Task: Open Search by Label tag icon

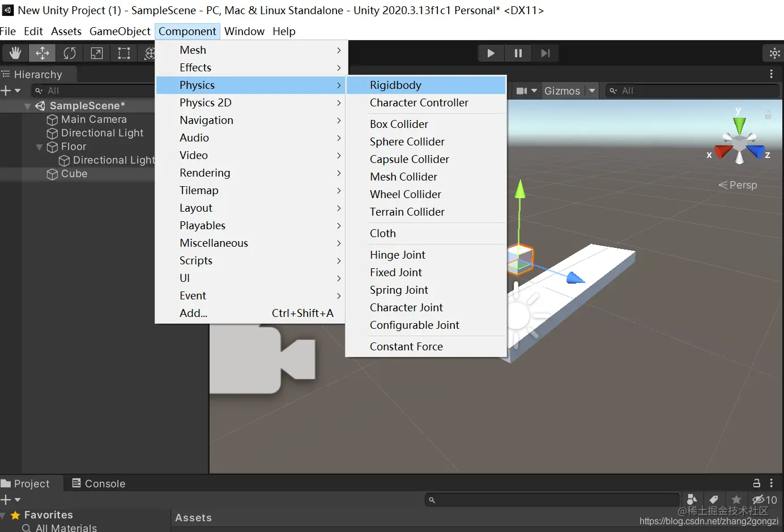Action: tap(714, 500)
